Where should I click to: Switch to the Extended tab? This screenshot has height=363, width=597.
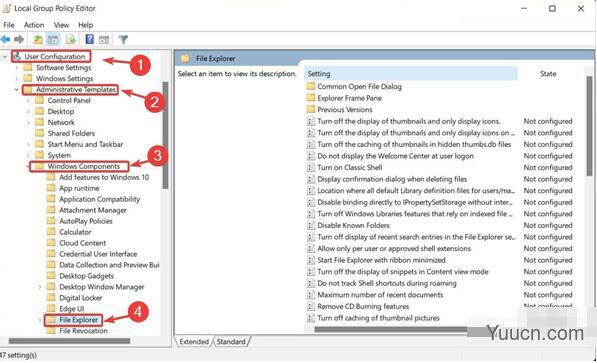click(x=194, y=342)
